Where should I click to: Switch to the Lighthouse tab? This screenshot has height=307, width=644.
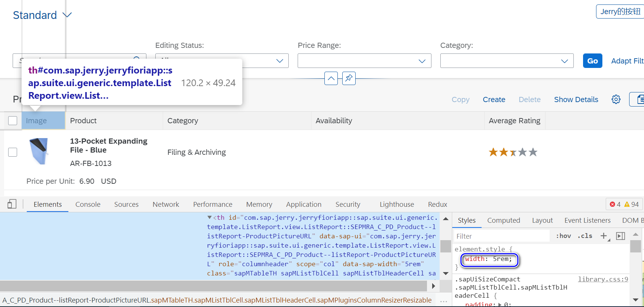(397, 205)
